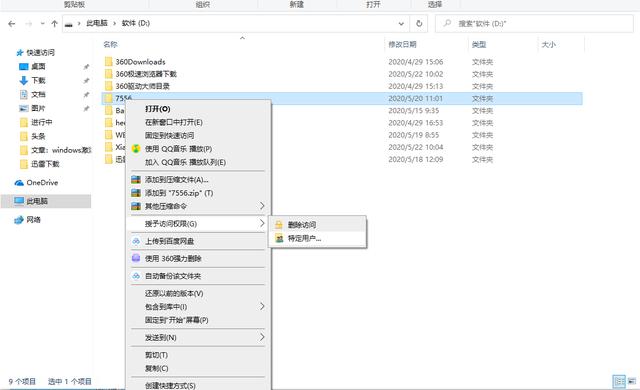Switch to large icons view button
This screenshot has height=390, width=640.
(631, 381)
